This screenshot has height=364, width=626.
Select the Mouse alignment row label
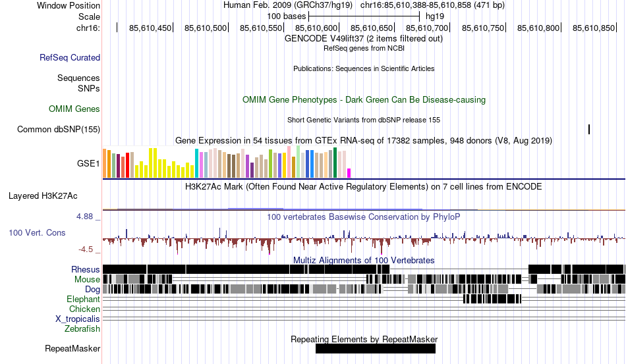87,280
